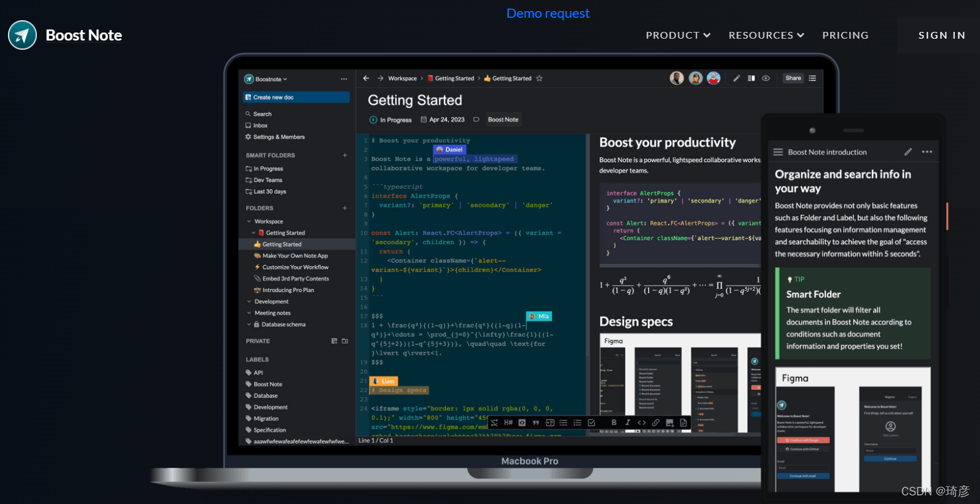Switch to editor mode with the pencil icon
The image size is (980, 504).
736,79
